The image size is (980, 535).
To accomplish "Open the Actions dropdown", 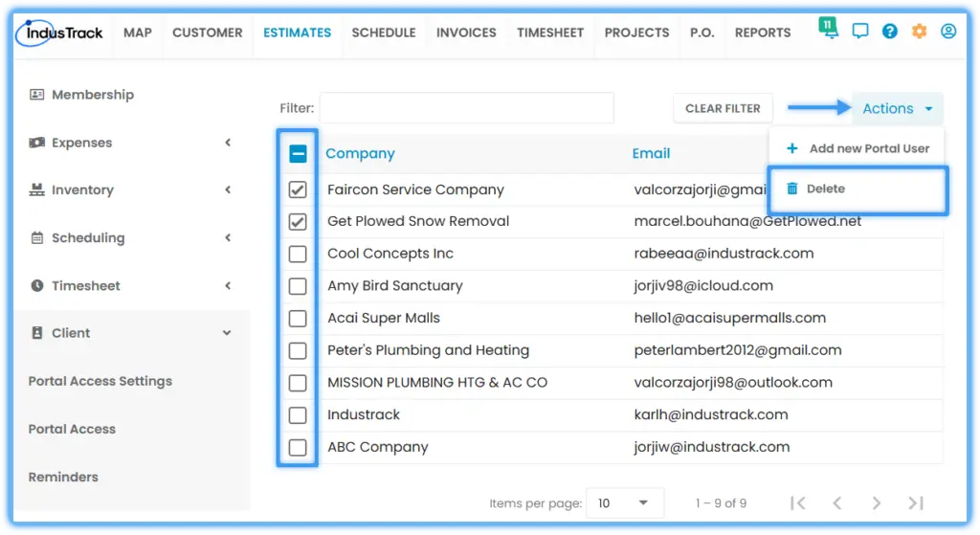I will (x=898, y=109).
